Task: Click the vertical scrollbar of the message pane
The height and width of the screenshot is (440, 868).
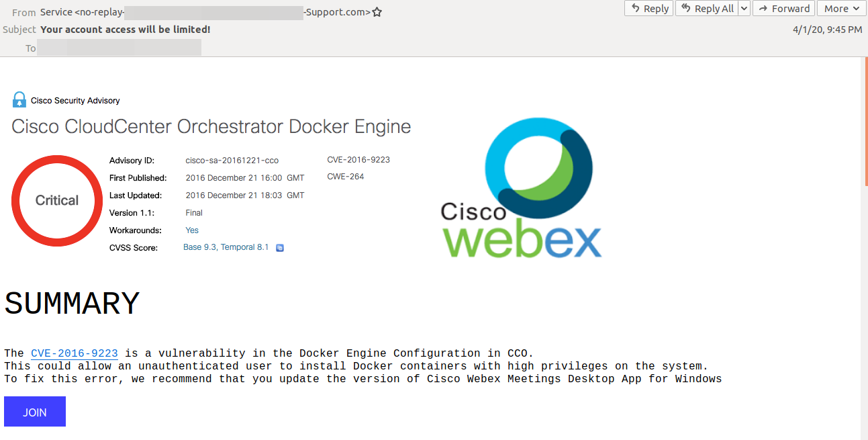Action: click(x=864, y=249)
